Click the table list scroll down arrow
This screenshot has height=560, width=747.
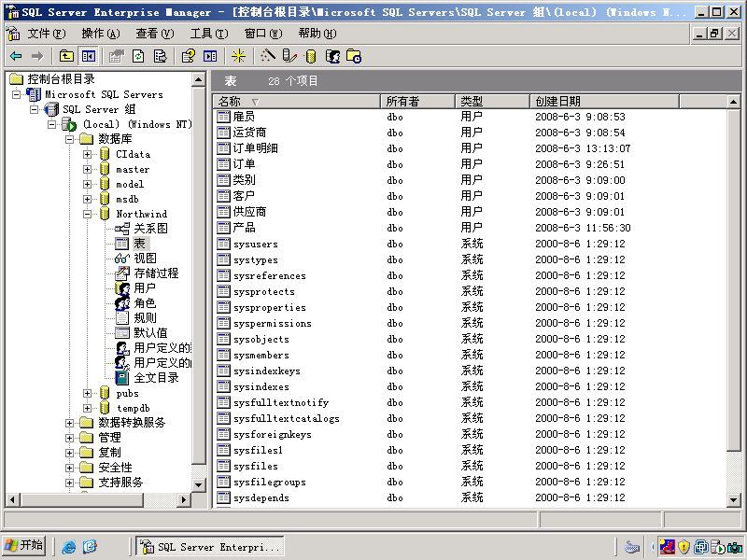pos(733,499)
